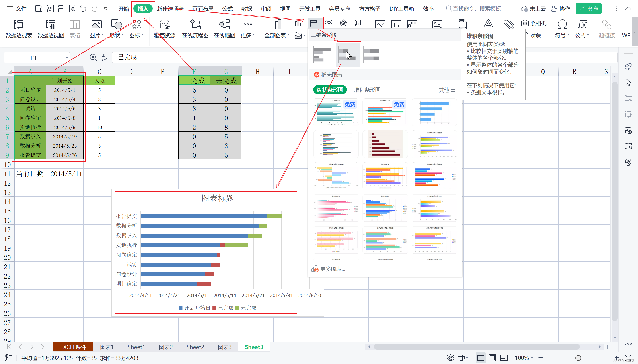Open the Name Box dropdown arrow

point(67,58)
